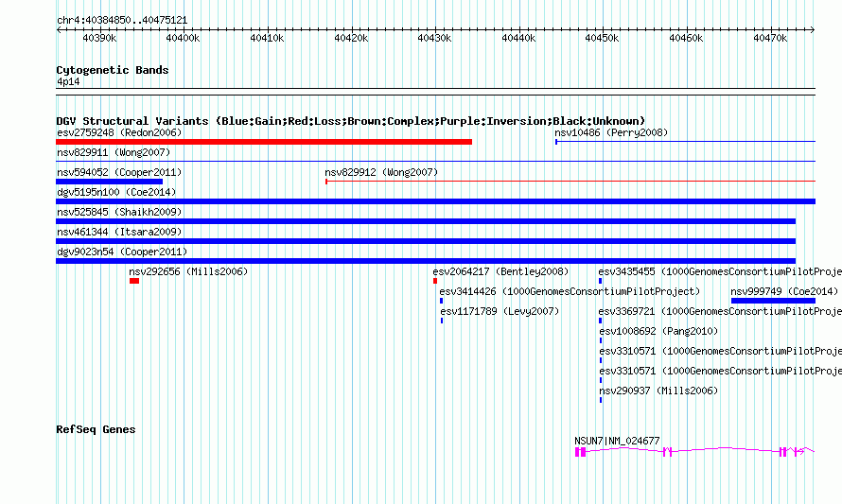Click the dgv5195n100 blue gain bar

[x=435, y=201]
